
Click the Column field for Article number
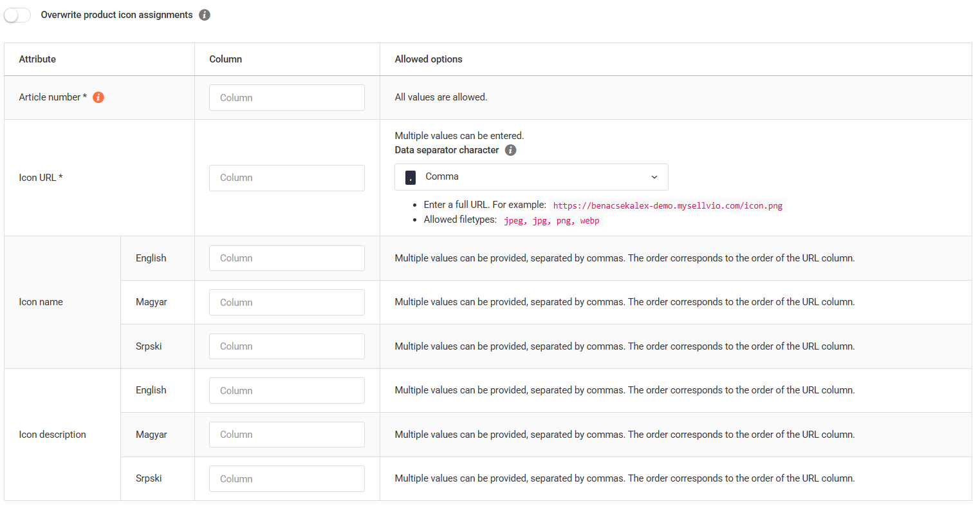(x=287, y=97)
